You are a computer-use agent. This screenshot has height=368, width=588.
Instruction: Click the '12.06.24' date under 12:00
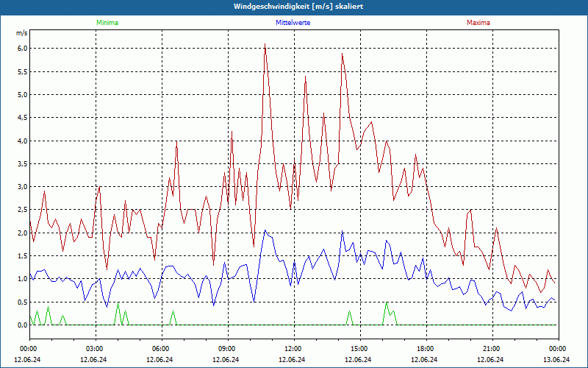[x=292, y=359]
